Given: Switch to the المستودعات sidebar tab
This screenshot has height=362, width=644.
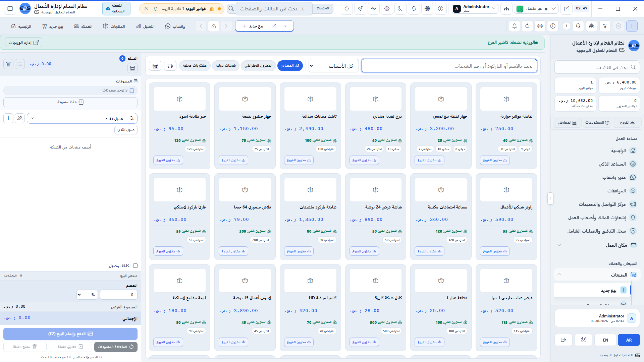Looking at the screenshot, I should (597, 123).
